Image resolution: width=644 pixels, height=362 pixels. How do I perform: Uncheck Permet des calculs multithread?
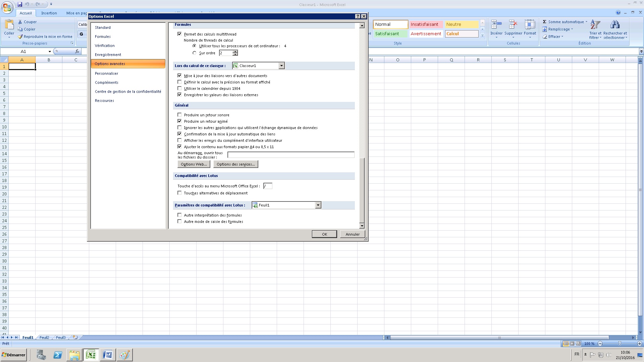179,34
